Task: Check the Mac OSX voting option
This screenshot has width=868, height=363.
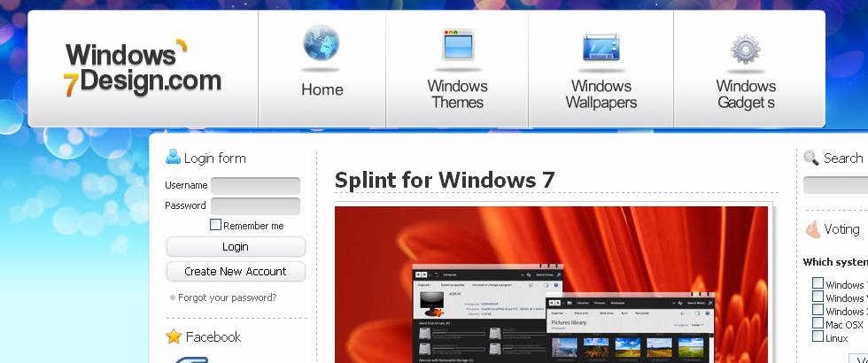Action: point(818,323)
